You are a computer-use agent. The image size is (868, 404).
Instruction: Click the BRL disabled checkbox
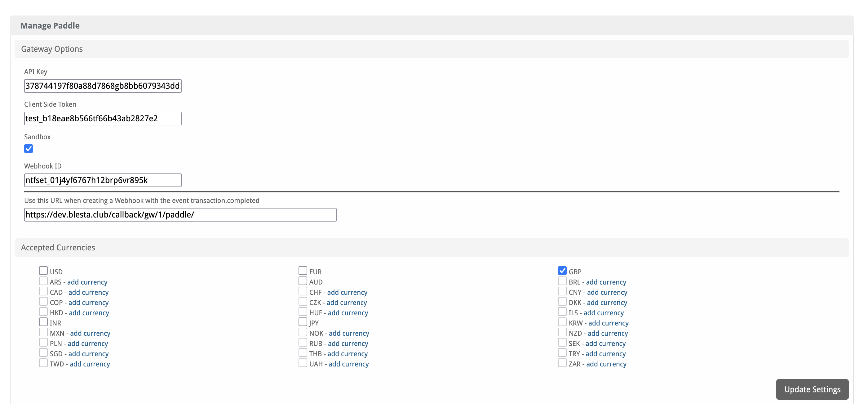(562, 281)
